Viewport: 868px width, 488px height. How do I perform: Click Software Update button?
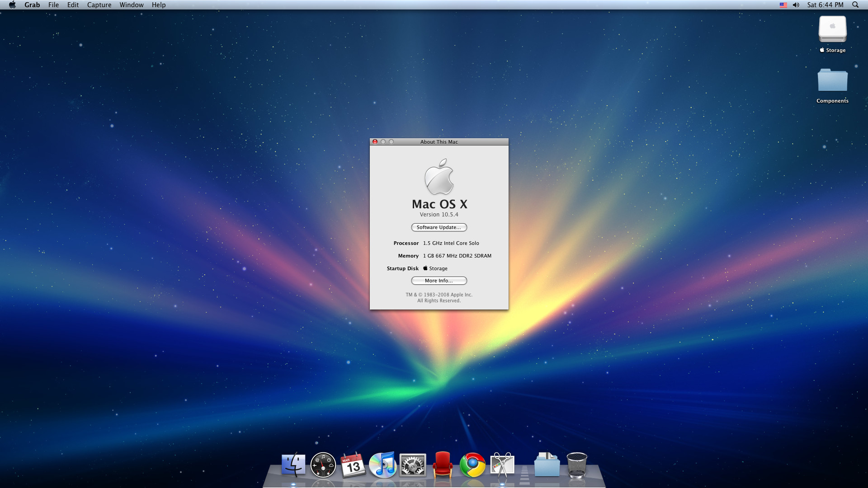point(439,227)
